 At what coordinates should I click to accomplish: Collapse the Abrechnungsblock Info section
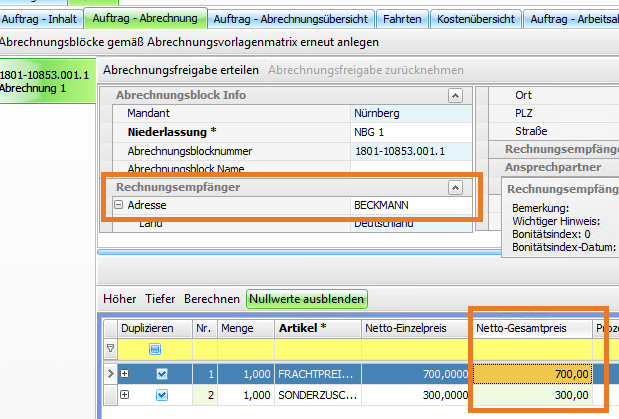[455, 96]
